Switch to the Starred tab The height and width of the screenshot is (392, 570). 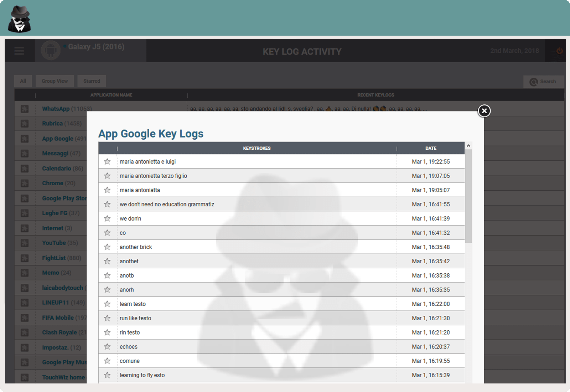(92, 81)
